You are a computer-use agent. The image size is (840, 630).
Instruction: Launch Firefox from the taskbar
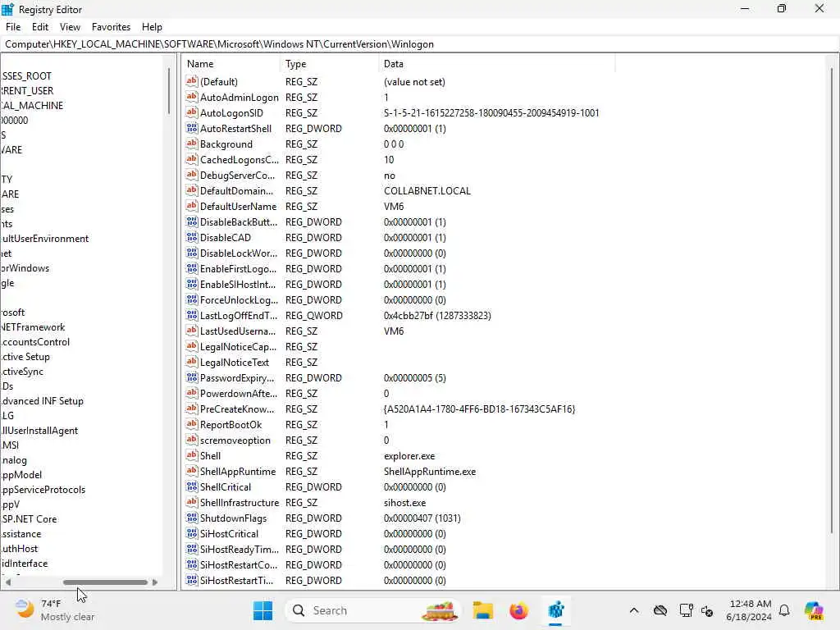coord(518,610)
